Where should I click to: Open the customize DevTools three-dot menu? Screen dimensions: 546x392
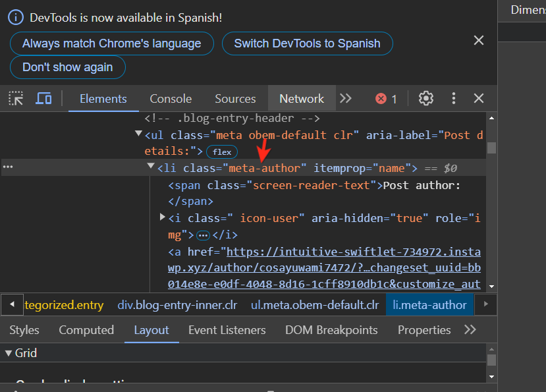(x=453, y=98)
